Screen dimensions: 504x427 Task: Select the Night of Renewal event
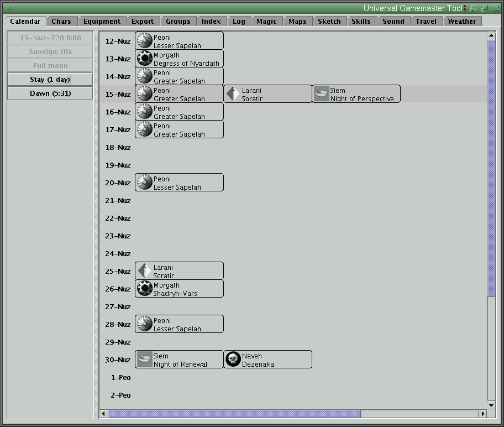point(180,359)
